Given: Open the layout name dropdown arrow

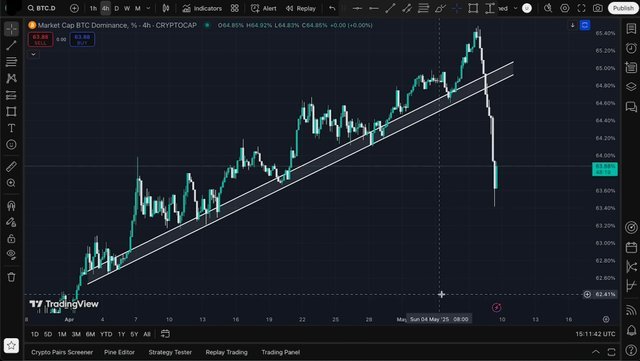Looking at the screenshot, I should (x=515, y=8).
